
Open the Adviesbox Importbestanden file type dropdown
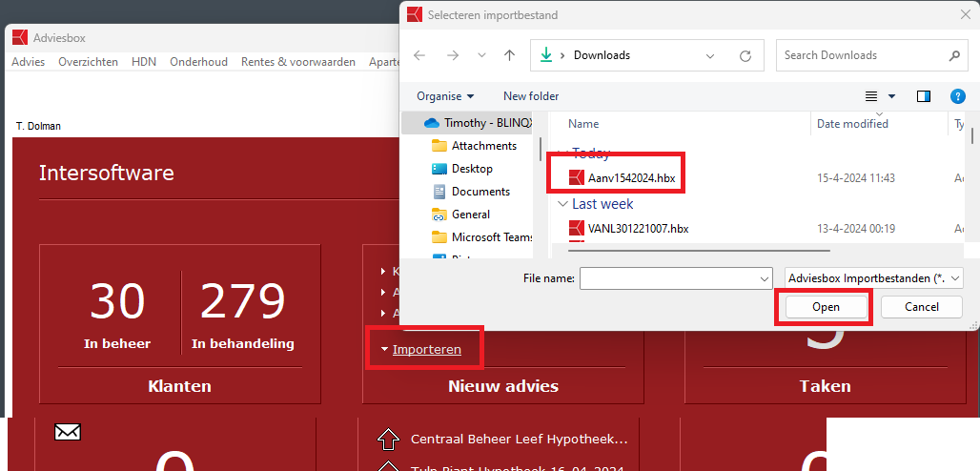pos(874,278)
